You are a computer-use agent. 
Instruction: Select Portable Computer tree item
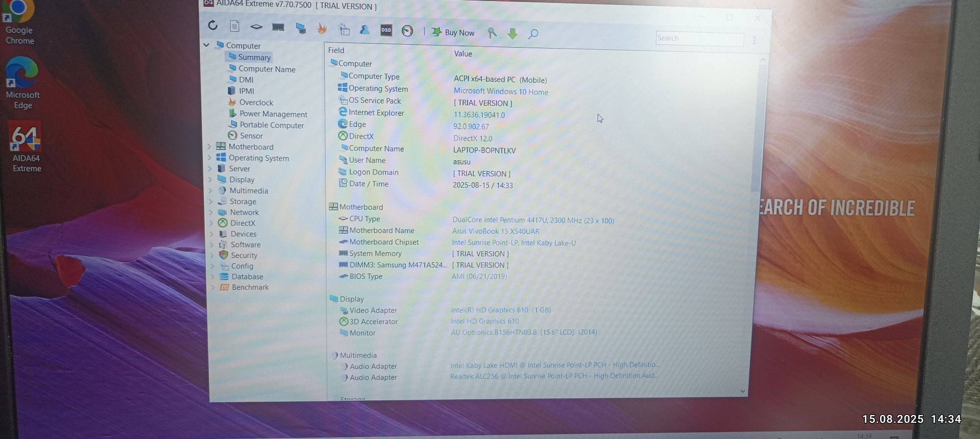click(271, 125)
